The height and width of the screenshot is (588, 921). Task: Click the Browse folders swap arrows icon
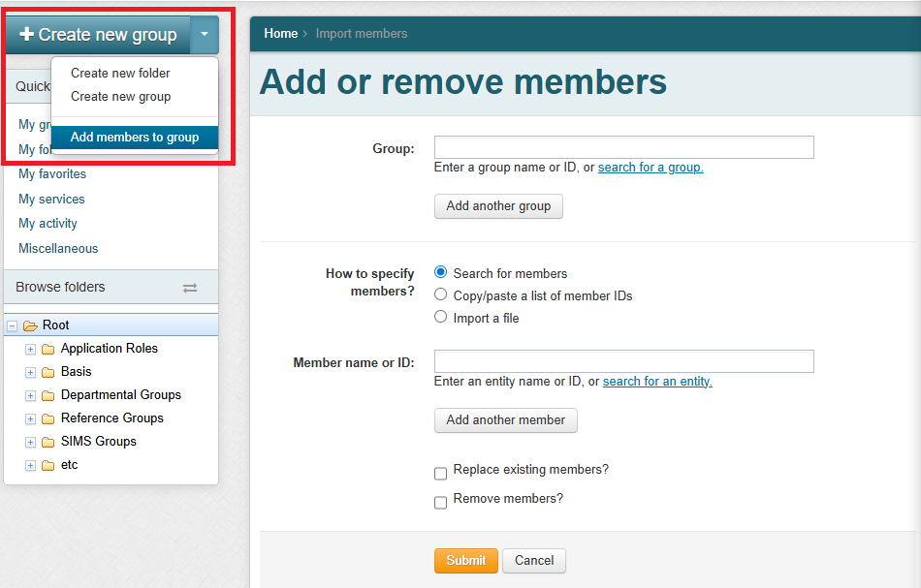(x=190, y=288)
